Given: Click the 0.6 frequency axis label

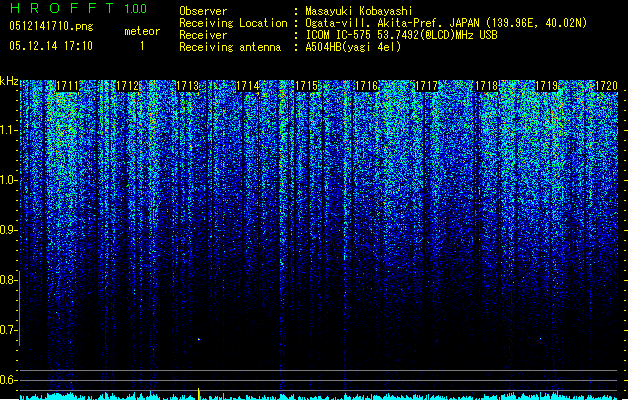Looking at the screenshot, I should pyautogui.click(x=8, y=380).
